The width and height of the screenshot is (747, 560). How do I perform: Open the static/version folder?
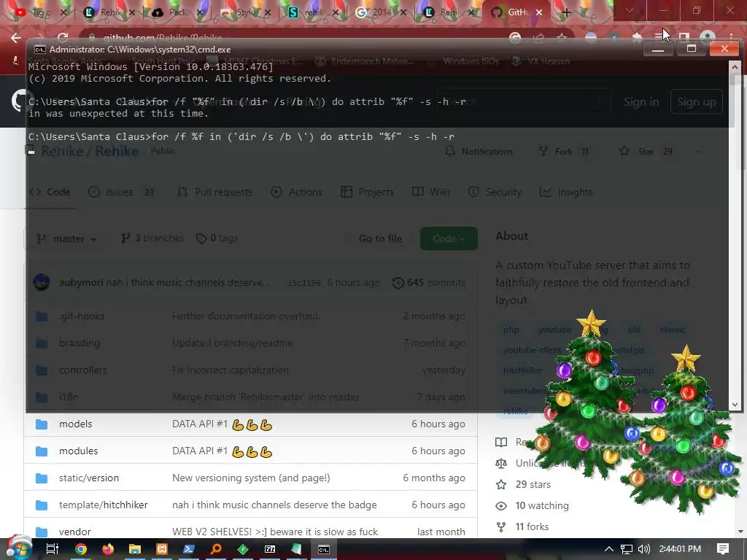88,478
